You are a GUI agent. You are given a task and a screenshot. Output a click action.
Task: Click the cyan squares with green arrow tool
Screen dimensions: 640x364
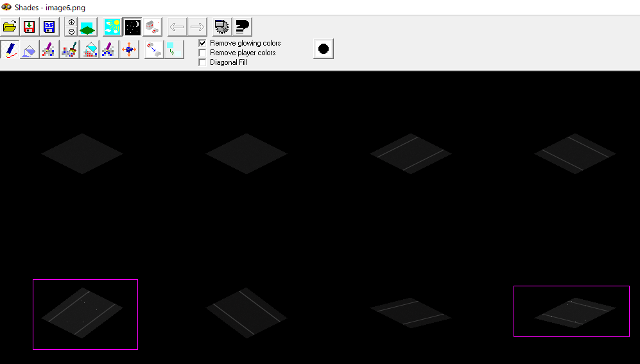(175, 49)
